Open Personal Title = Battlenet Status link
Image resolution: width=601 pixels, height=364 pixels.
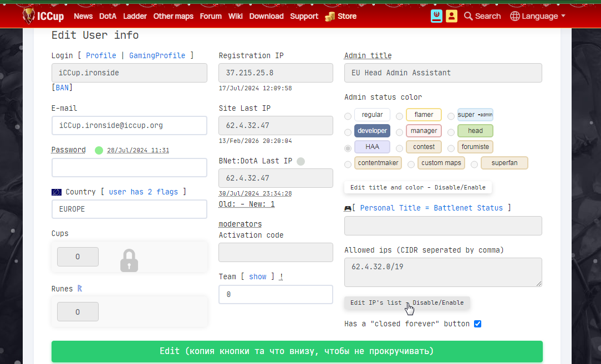(x=431, y=208)
